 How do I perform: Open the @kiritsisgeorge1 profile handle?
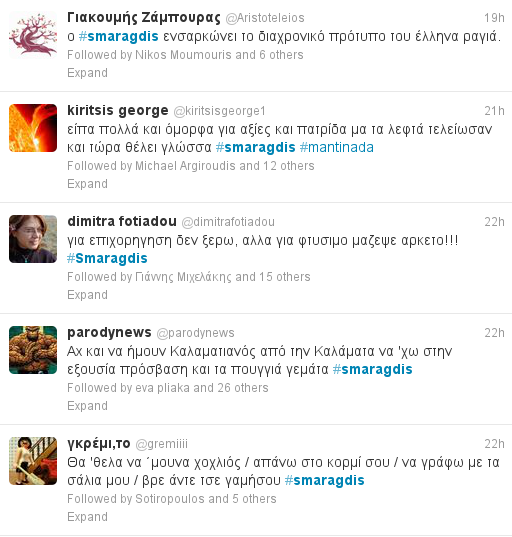(220, 111)
